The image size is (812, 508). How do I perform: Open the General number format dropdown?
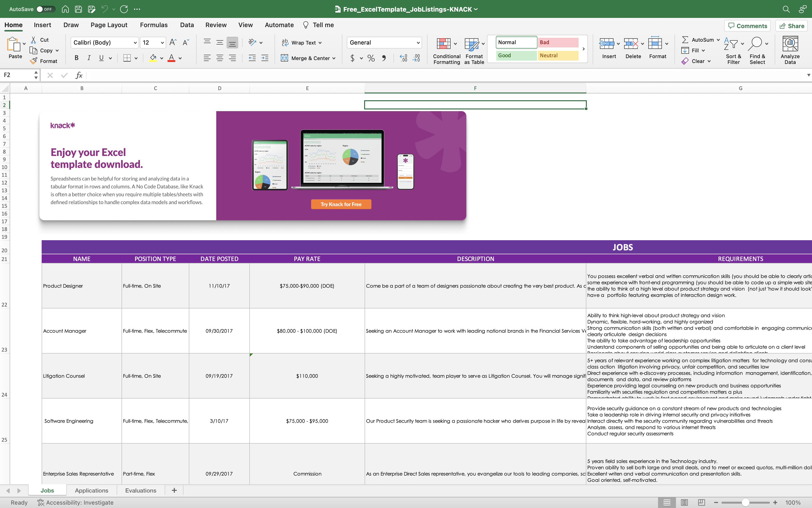[384, 42]
